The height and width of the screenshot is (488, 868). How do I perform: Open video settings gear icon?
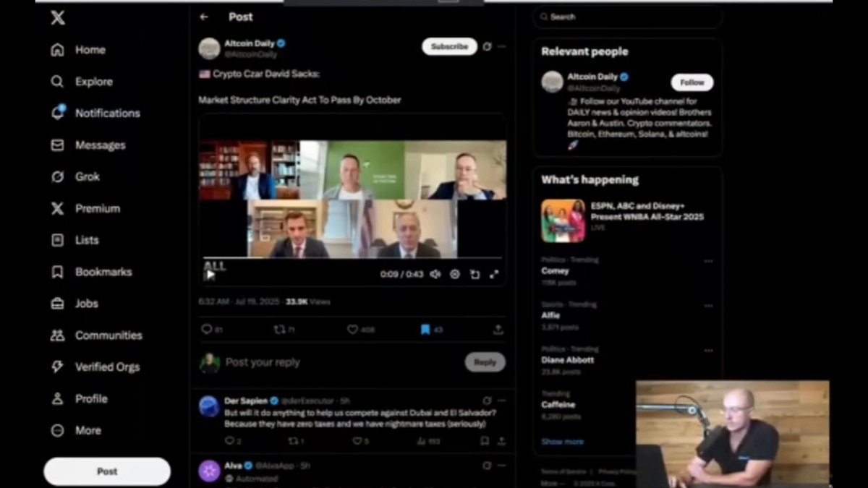click(455, 274)
